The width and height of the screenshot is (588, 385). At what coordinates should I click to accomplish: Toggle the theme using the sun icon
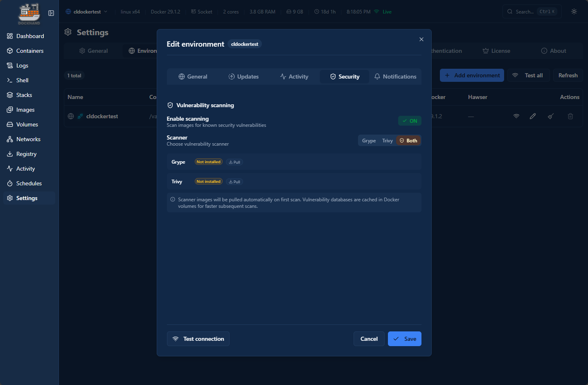[x=574, y=11]
